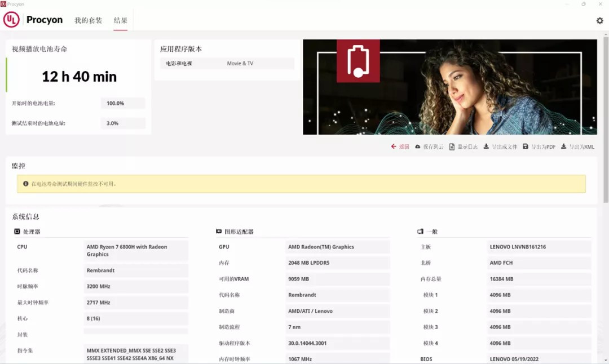
Task: Click the AMD/ATI / Lenovo manufacturer value
Action: 338,311
